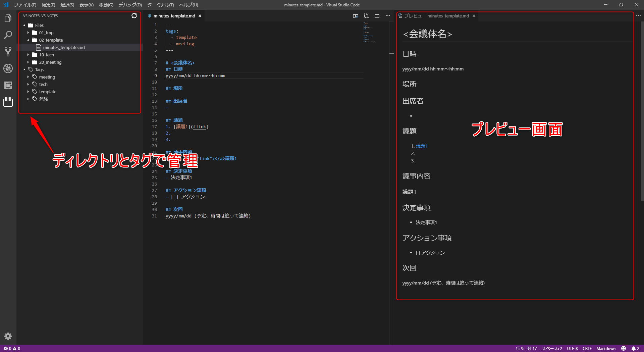The image size is (644, 352).
Task: Click the CRLF line ending indicator
Action: click(587, 348)
